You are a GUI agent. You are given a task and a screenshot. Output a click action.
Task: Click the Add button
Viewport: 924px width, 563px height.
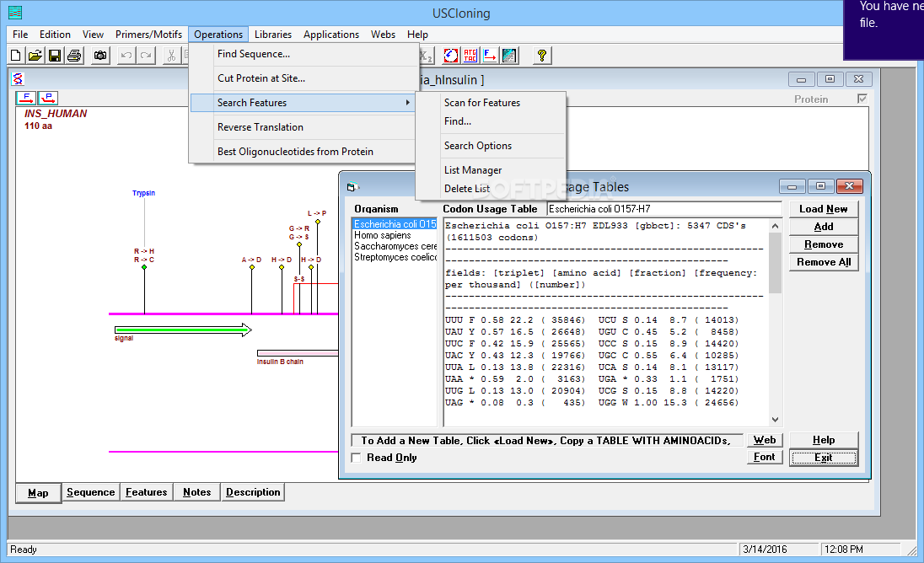(x=823, y=227)
